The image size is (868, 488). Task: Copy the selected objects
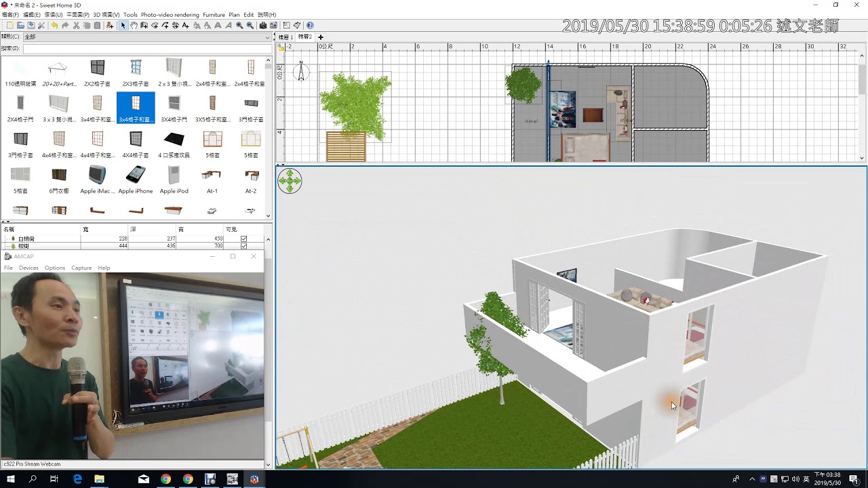(87, 25)
